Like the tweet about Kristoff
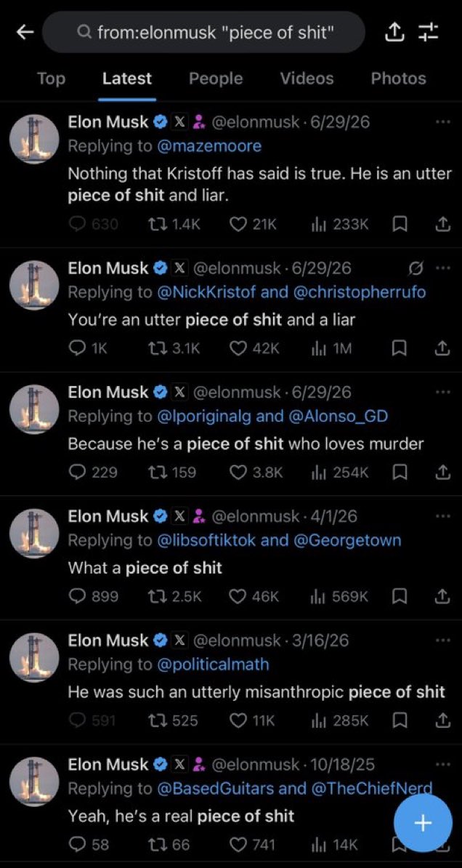The image size is (462, 868). pyautogui.click(x=252, y=224)
